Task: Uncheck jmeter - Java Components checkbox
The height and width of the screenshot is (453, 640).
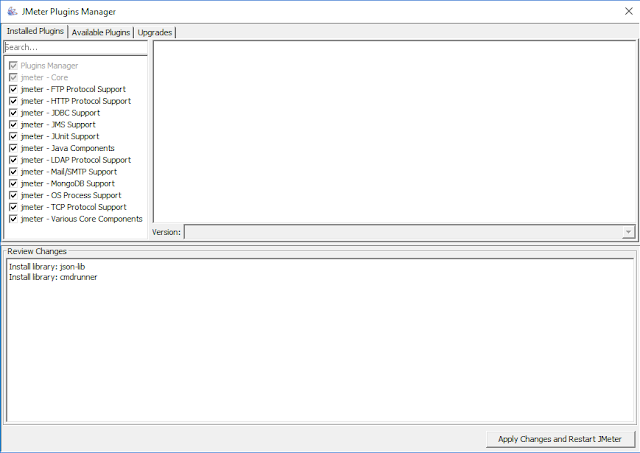Action: pyautogui.click(x=13, y=149)
